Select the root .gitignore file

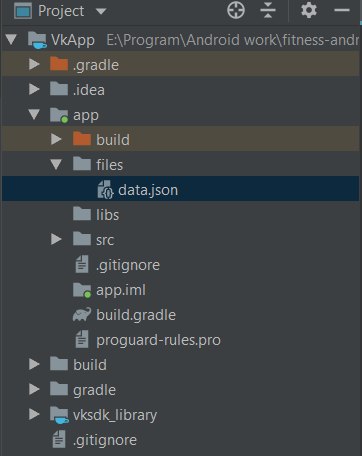click(105, 440)
